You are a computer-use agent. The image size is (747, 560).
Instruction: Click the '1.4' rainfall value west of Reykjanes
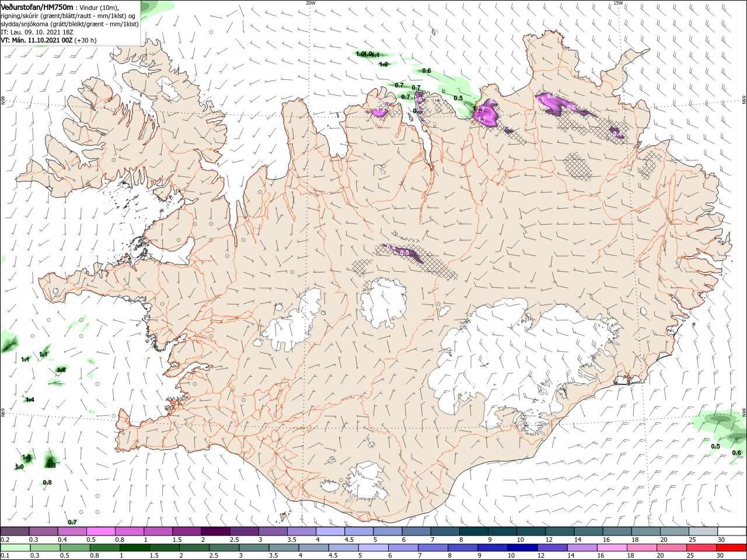[30, 400]
